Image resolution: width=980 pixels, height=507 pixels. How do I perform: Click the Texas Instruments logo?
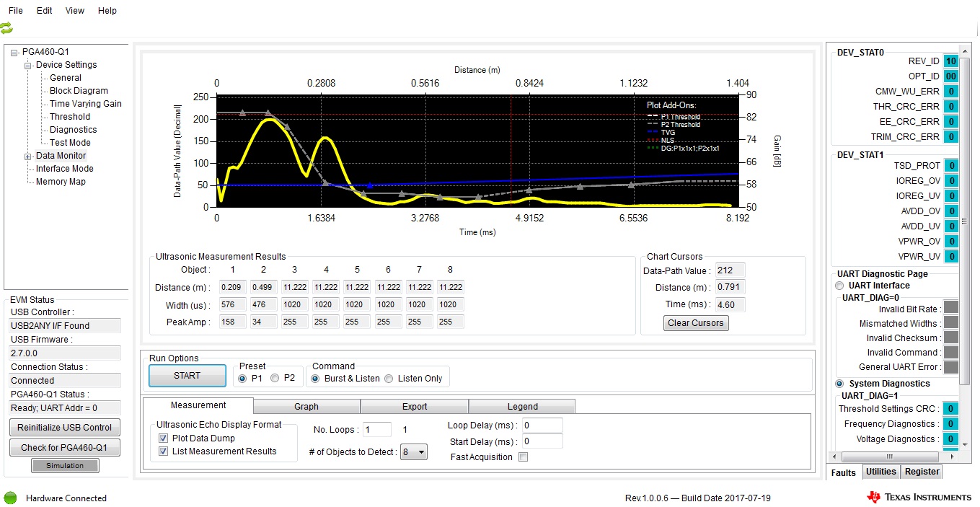919,497
